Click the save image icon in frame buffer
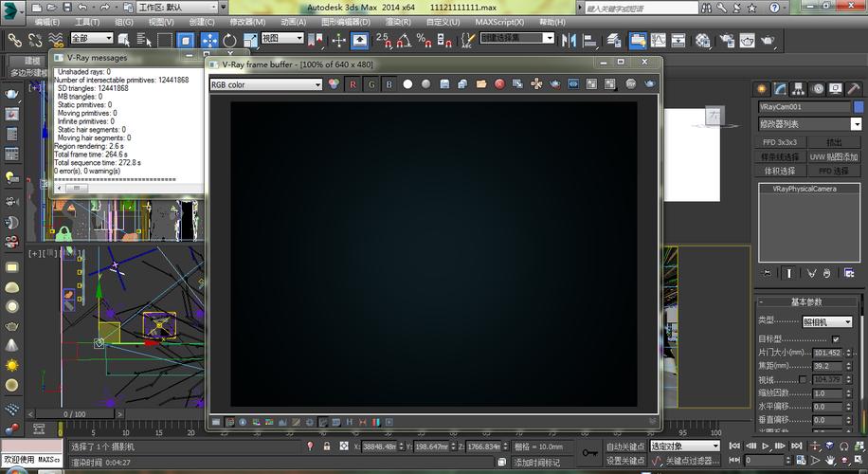This screenshot has width=868, height=474. coord(444,84)
